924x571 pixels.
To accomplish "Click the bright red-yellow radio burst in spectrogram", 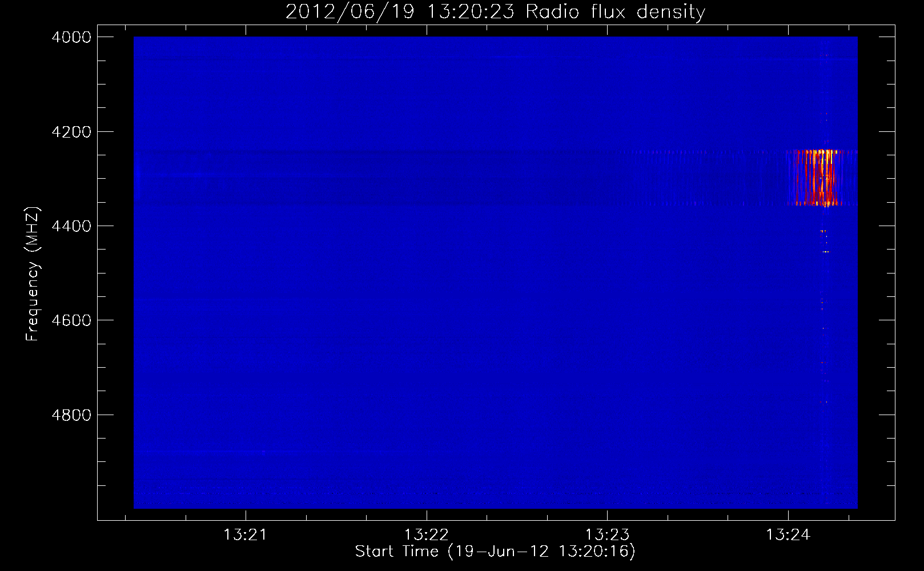I will coord(815,177).
